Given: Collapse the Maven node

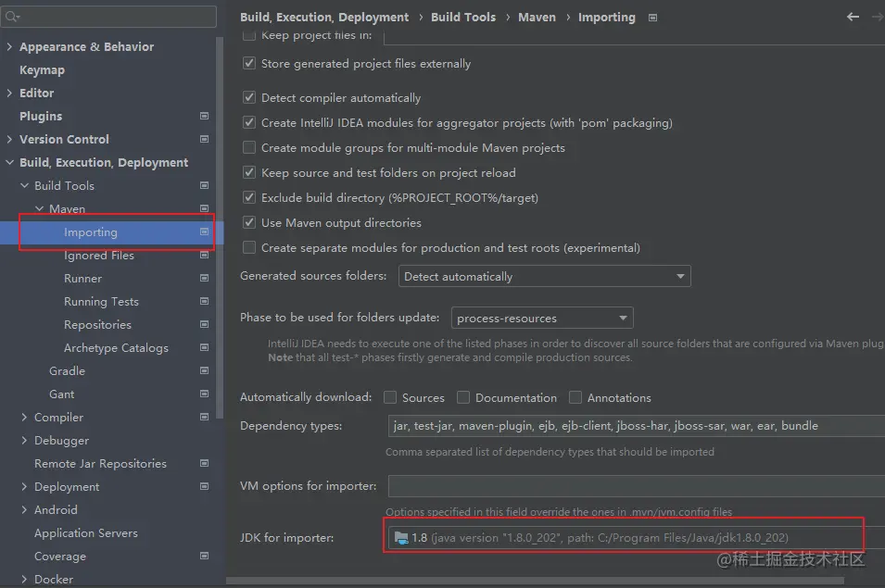Looking at the screenshot, I should [x=39, y=208].
